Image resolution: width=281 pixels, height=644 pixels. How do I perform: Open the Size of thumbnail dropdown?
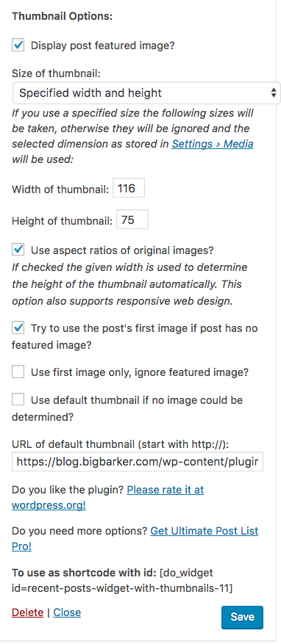(146, 93)
